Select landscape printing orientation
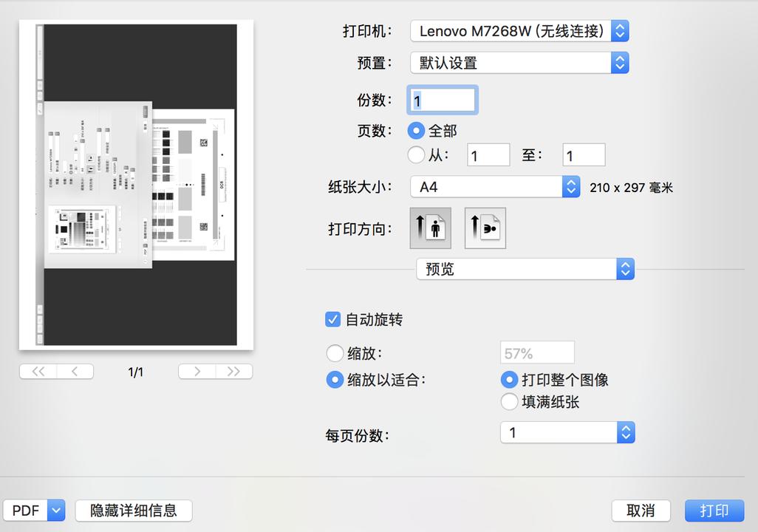Viewport: 758px width, 532px height. pyautogui.click(x=485, y=228)
